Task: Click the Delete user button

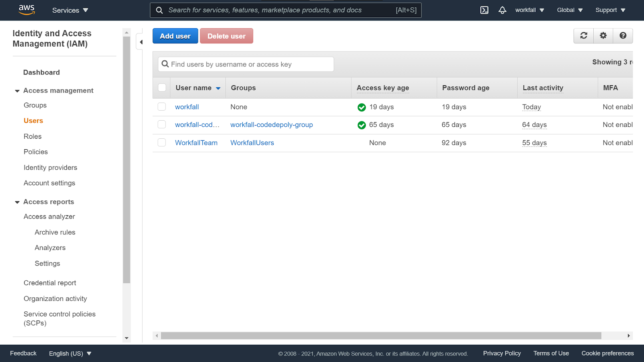Action: pyautogui.click(x=227, y=36)
